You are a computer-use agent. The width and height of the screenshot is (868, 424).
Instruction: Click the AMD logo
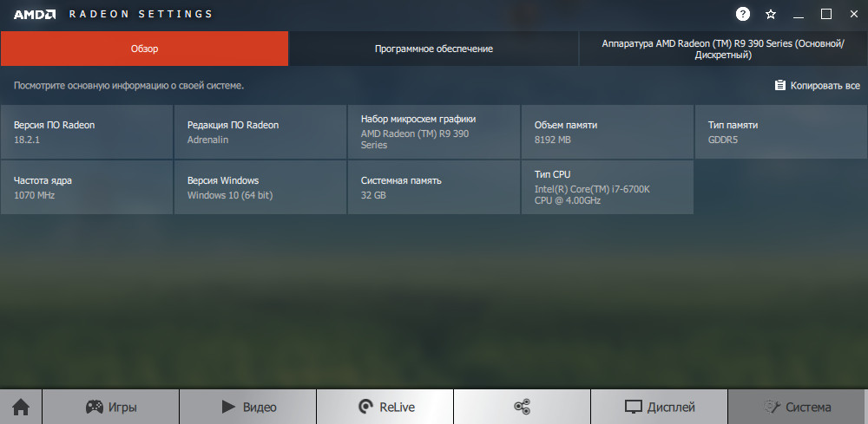[35, 15]
